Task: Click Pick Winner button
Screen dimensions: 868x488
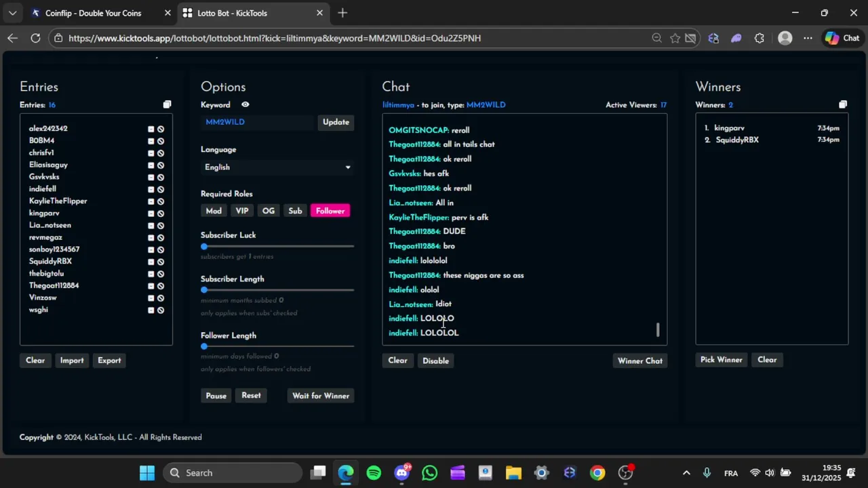Action: click(722, 360)
